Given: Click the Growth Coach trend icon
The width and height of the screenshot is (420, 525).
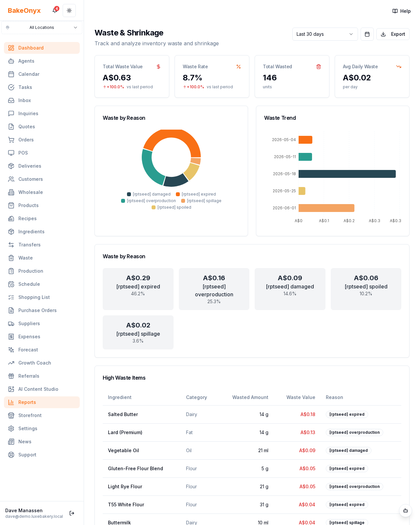Looking at the screenshot, I should 11,363.
